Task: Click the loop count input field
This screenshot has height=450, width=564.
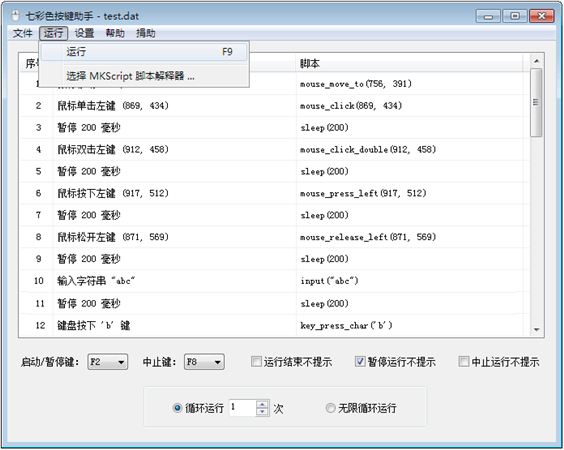Action: 243,408
